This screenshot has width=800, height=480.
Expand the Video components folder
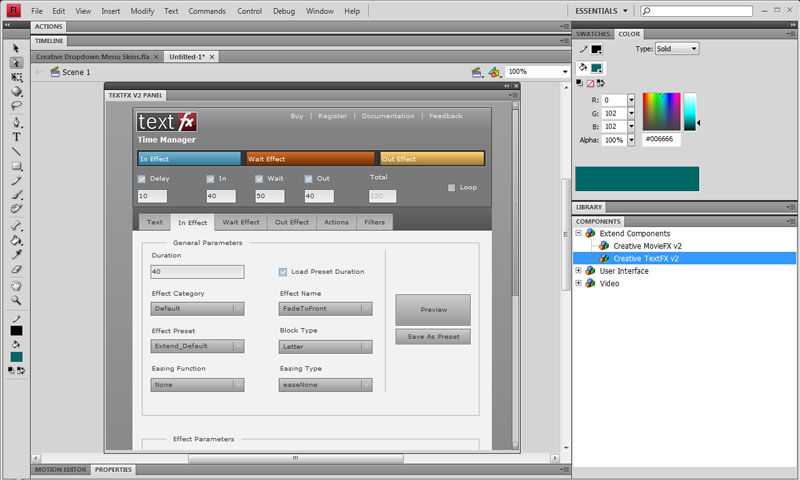(x=579, y=283)
